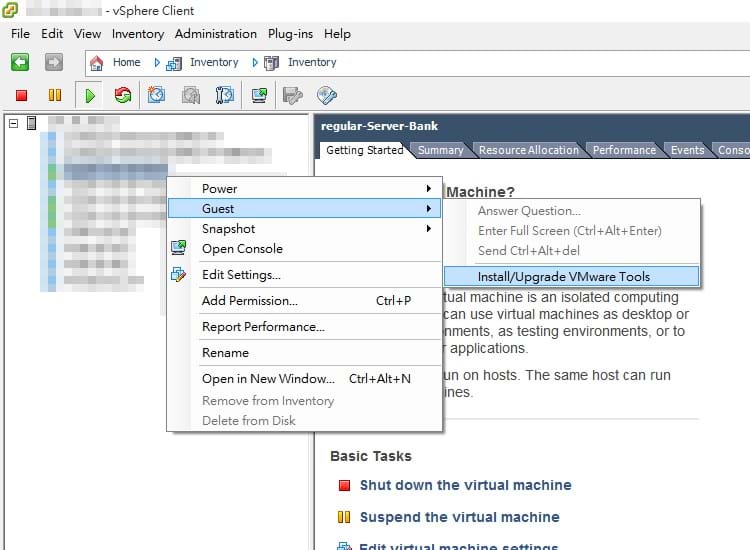Click yellow icon beside Suspend task

(344, 517)
